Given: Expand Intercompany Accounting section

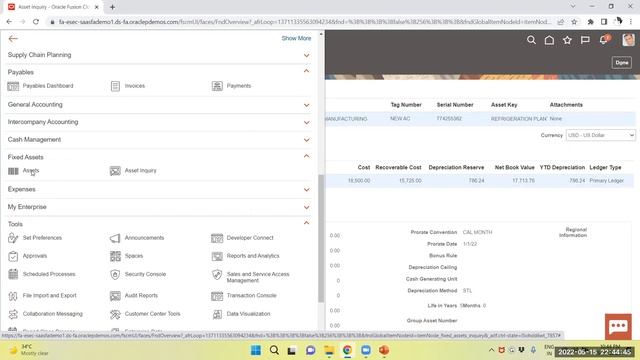Looking at the screenshot, I should tap(307, 122).
